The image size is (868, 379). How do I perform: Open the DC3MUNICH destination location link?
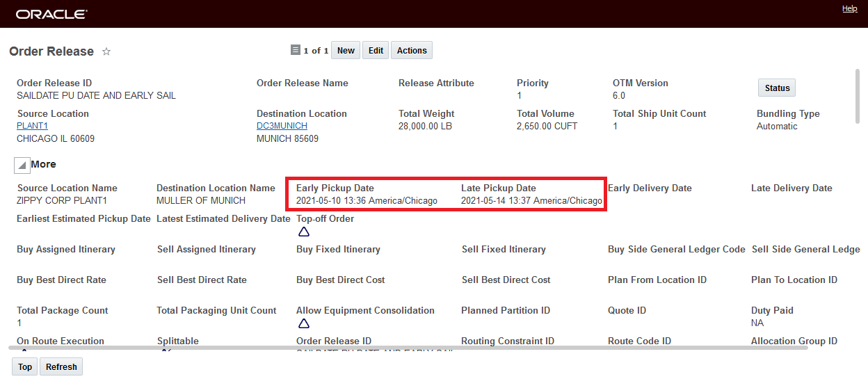282,126
